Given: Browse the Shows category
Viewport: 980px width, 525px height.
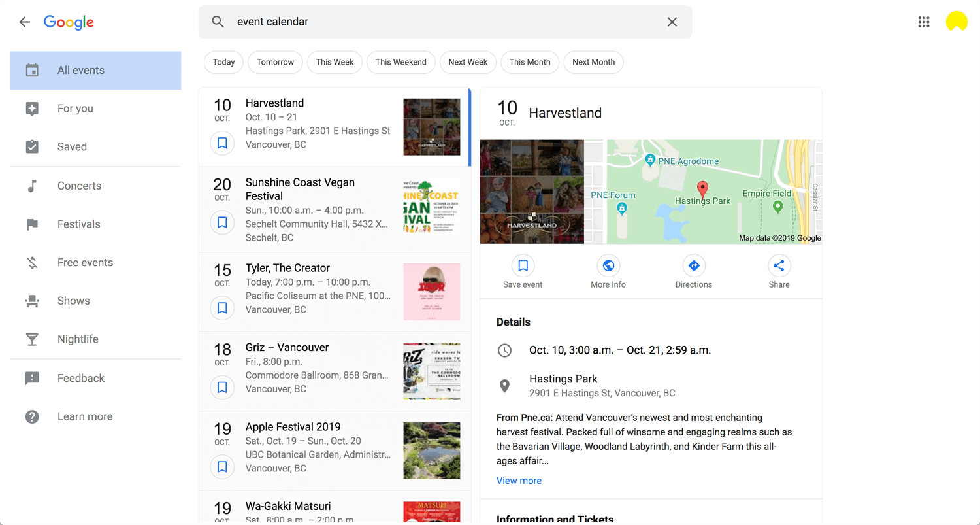Looking at the screenshot, I should coord(95,301).
